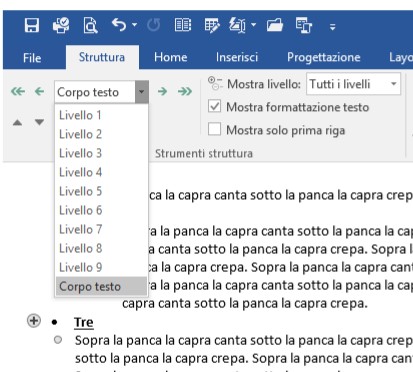The width and height of the screenshot is (413, 372).
Task: Uncheck Mostra formattazione testo
Action: pos(214,107)
